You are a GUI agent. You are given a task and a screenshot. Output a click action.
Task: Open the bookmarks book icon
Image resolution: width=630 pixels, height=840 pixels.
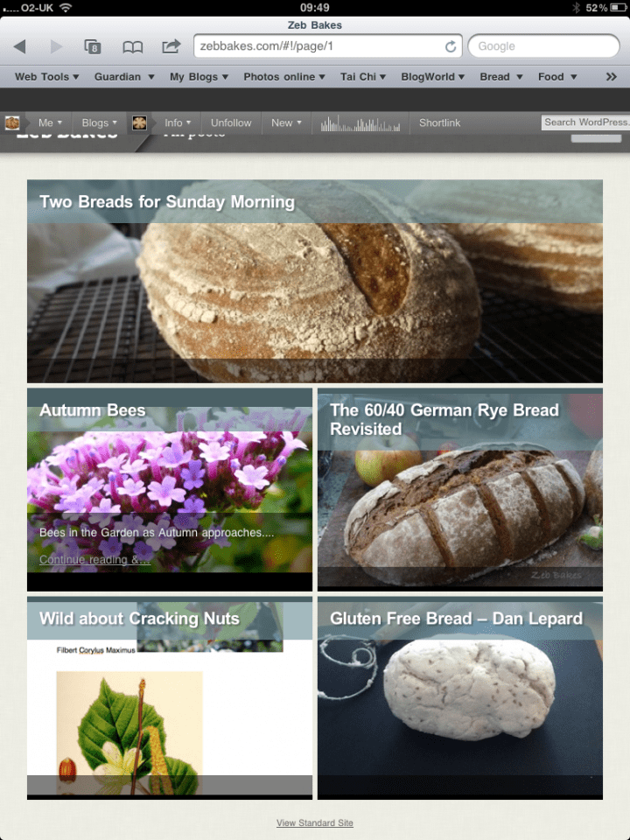(x=132, y=46)
